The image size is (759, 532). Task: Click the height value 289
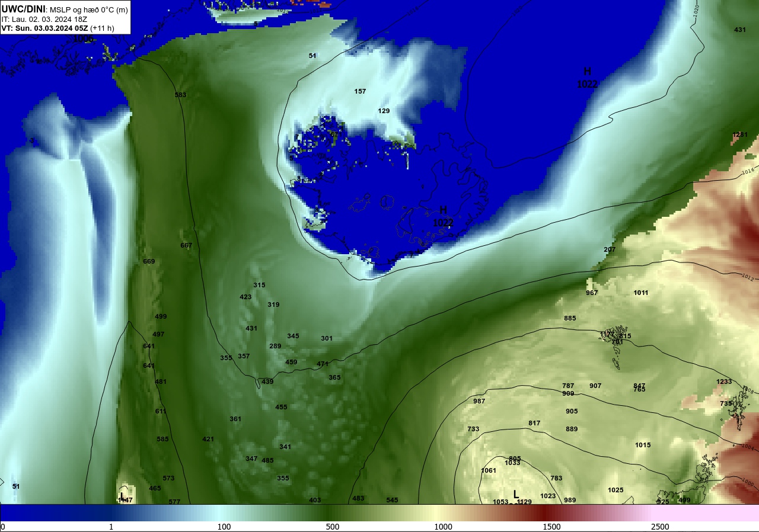point(275,346)
